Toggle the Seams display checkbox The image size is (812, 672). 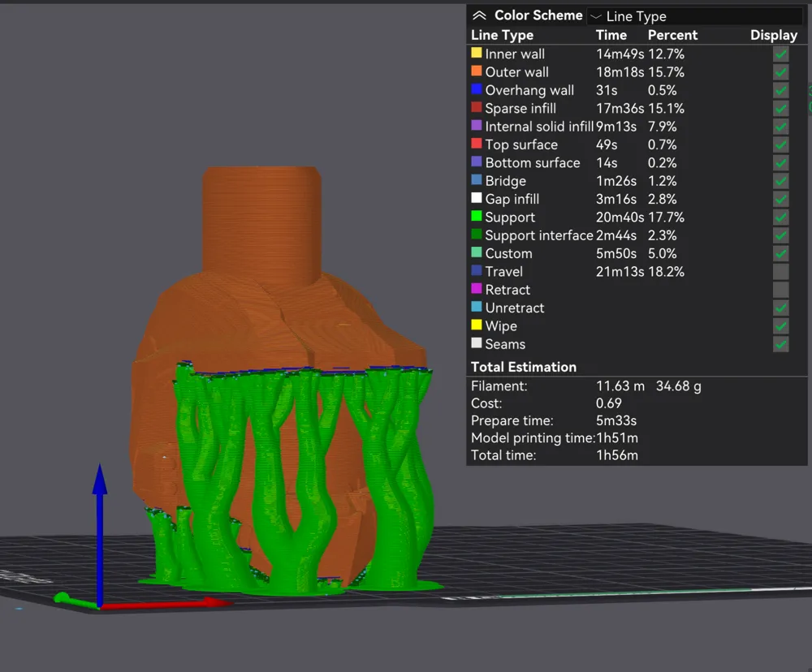(780, 344)
